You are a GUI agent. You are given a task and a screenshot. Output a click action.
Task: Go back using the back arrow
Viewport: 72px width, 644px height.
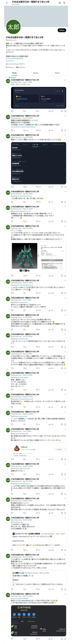[7, 3]
